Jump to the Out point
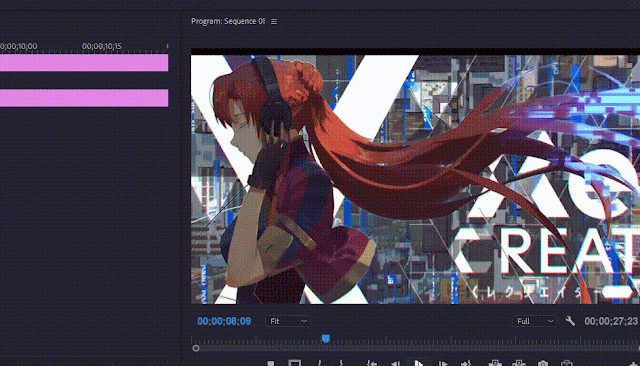The image size is (640, 366). click(x=466, y=363)
